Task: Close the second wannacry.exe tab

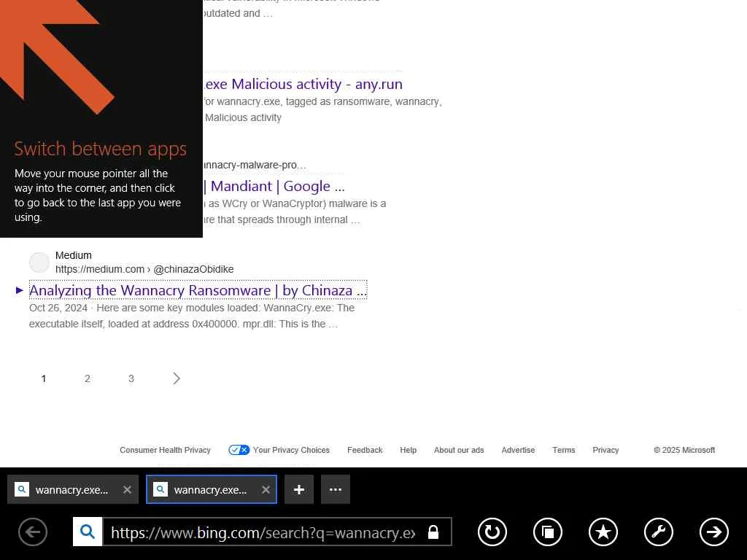Action: point(266,489)
